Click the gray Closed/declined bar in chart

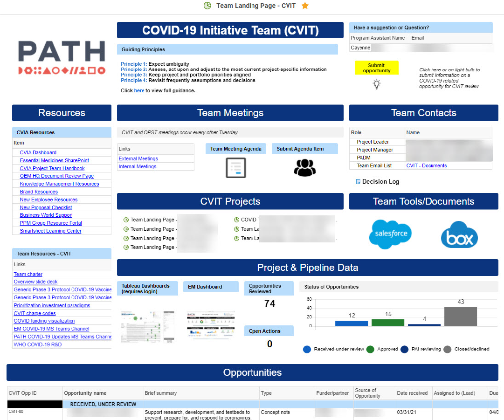461,317
